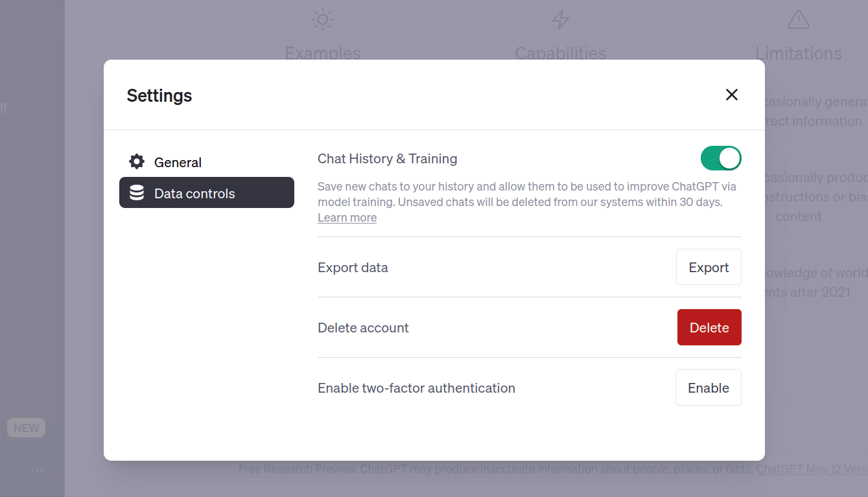
Task: Click the Settings dialog title
Action: click(159, 96)
